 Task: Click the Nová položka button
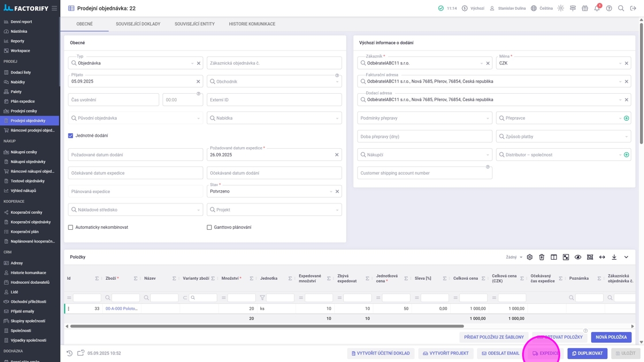(611, 337)
